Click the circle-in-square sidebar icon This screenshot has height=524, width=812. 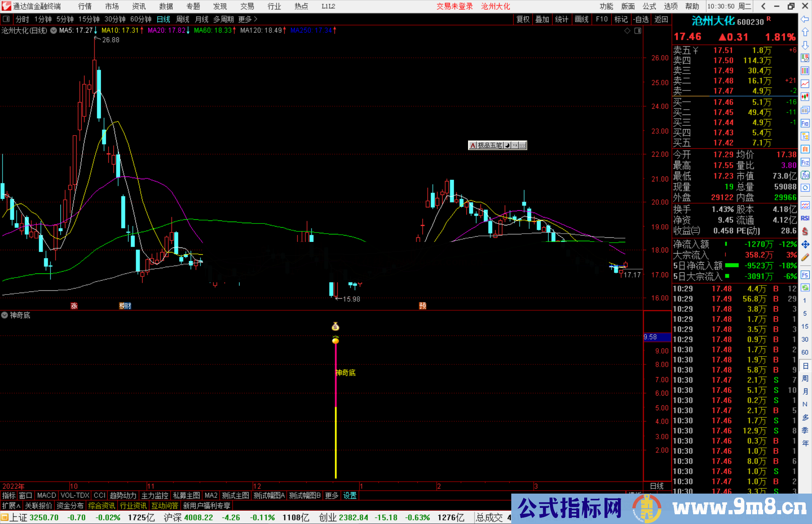coord(805,188)
